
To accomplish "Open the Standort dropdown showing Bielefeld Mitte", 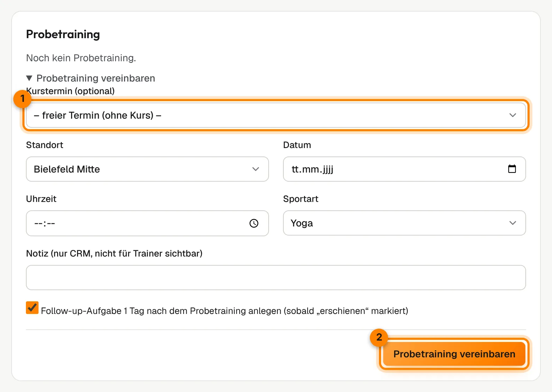I will [147, 169].
